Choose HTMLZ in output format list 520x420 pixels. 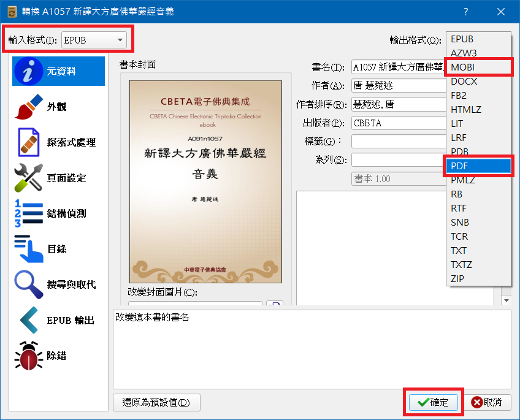(478, 109)
